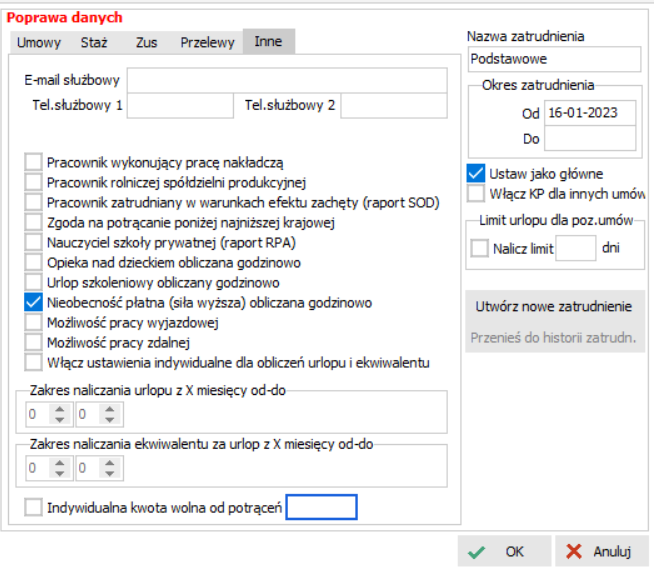Click Utwórz nowe zatrudnienie button

(555, 304)
